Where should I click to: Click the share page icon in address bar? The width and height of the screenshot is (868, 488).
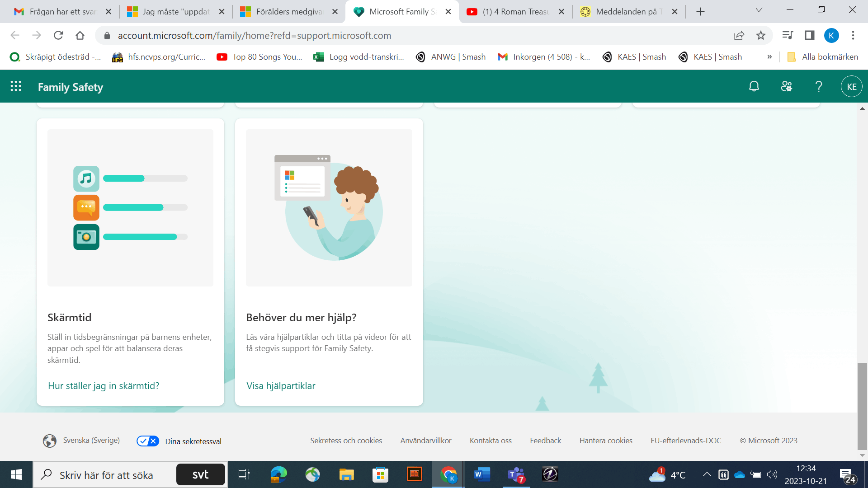(x=739, y=35)
